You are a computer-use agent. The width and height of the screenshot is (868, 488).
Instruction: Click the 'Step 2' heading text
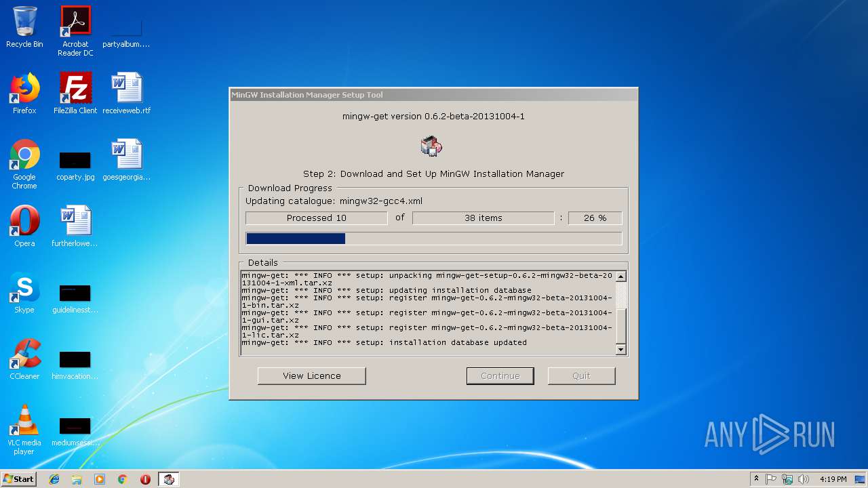click(433, 174)
